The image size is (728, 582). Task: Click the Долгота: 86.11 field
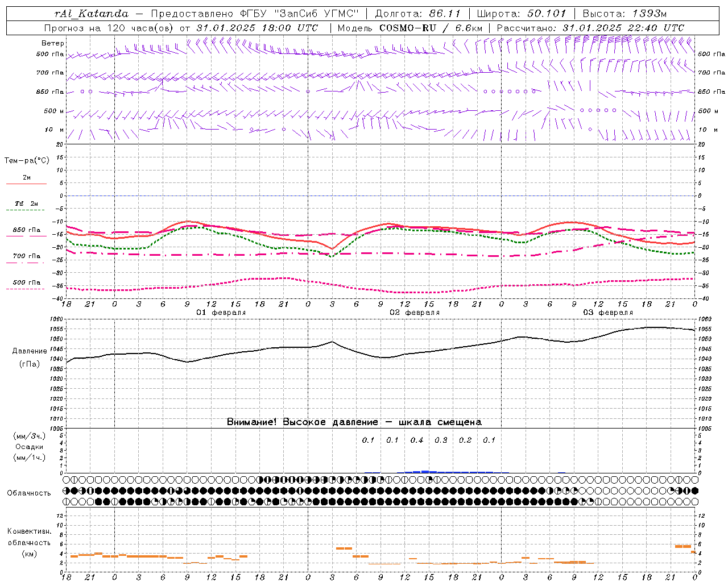coord(418,14)
